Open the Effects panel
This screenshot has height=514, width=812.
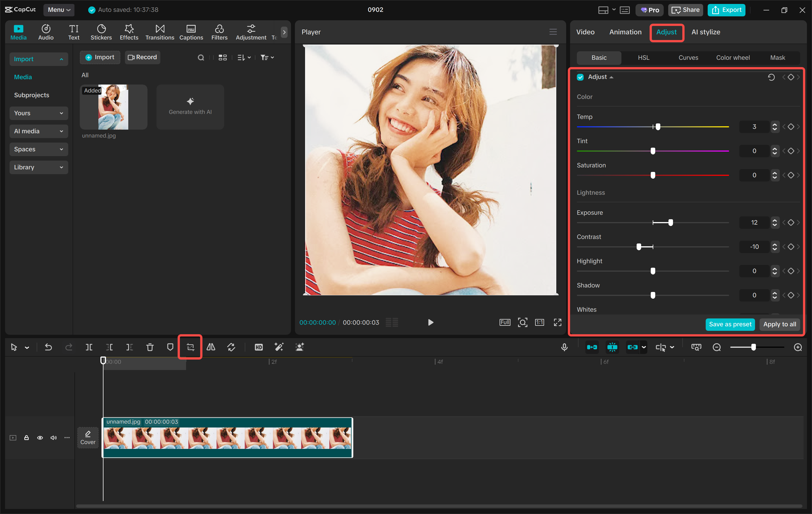[129, 32]
